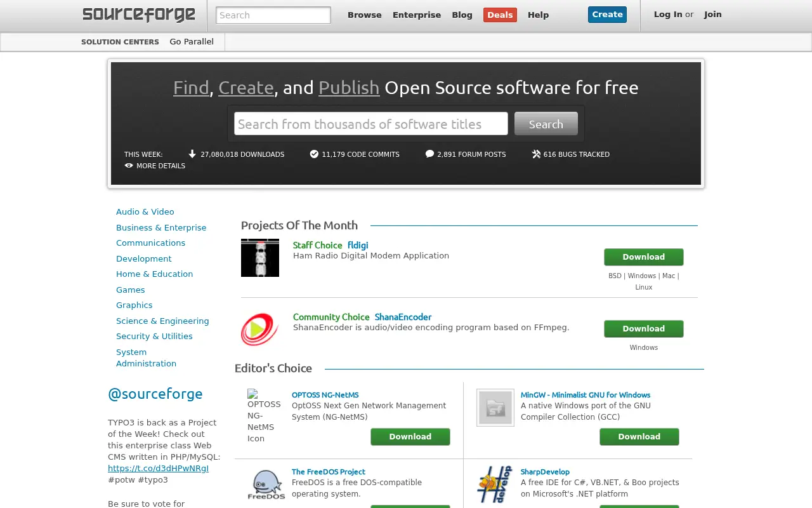Click the forum posts speech bubble icon

click(x=429, y=154)
